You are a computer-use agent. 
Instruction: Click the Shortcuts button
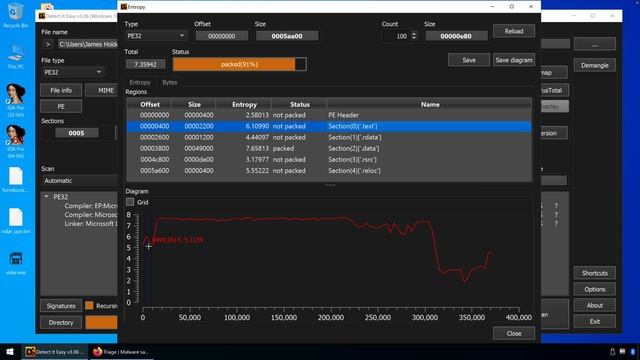click(x=595, y=273)
